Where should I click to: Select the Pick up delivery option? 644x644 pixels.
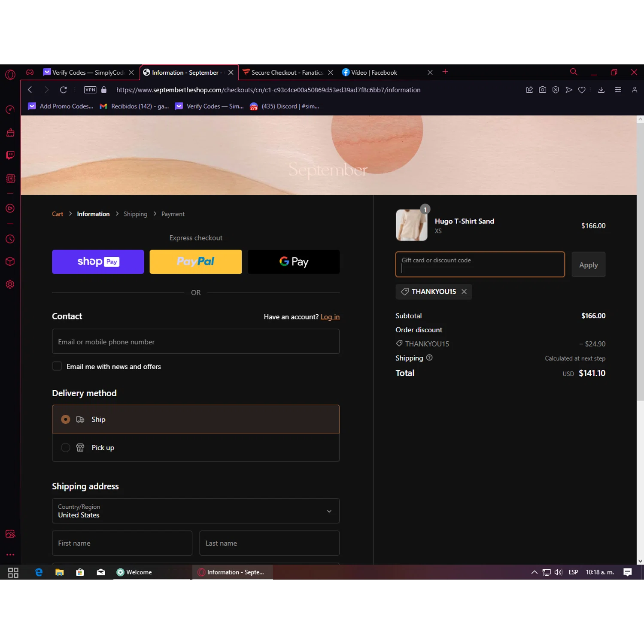click(196, 447)
